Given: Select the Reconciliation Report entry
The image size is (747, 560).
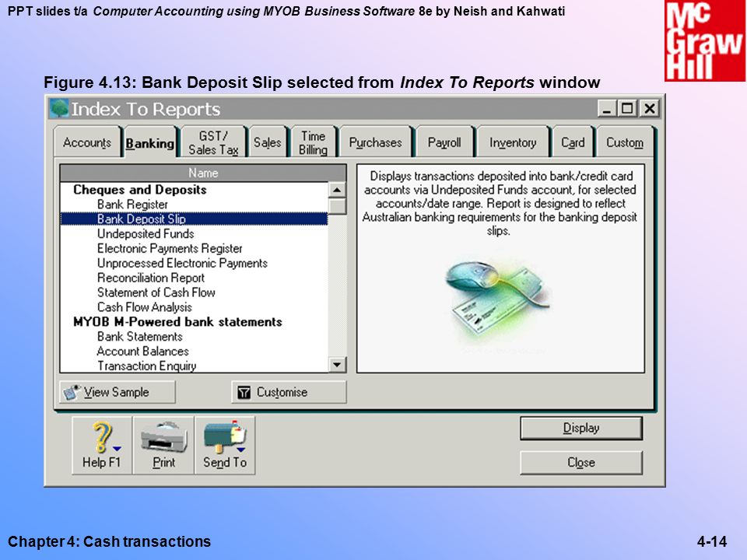Looking at the screenshot, I should (150, 278).
